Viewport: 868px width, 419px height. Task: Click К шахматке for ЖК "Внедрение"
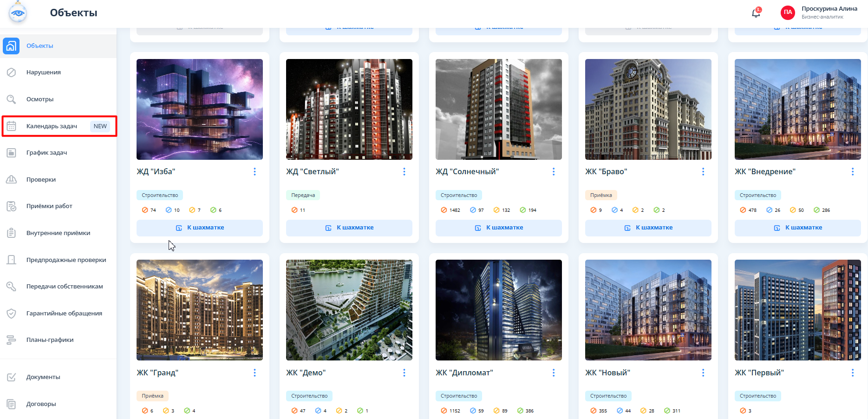(x=798, y=228)
